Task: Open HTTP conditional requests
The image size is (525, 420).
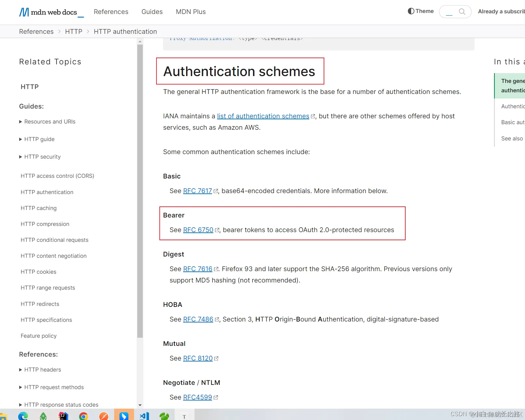Action: (54, 240)
